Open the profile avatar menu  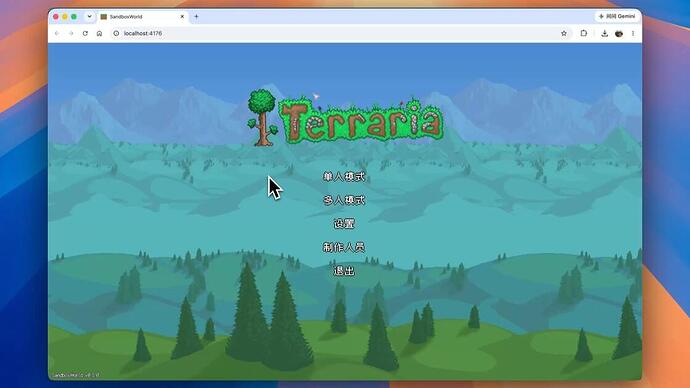click(619, 33)
